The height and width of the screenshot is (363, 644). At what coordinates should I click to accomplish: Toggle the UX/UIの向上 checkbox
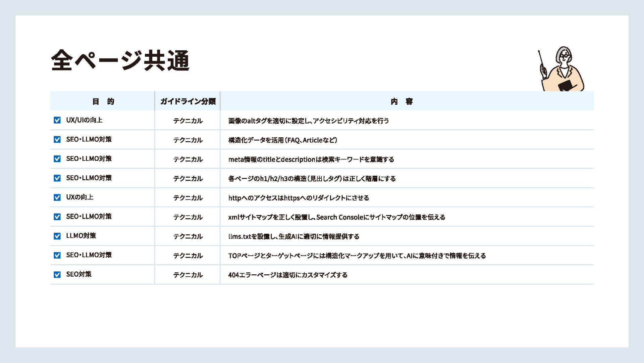pyautogui.click(x=57, y=120)
